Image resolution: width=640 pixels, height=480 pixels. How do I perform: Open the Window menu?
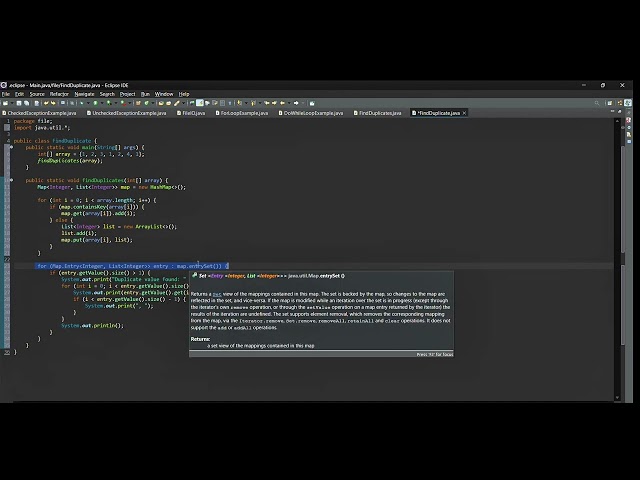[164, 94]
